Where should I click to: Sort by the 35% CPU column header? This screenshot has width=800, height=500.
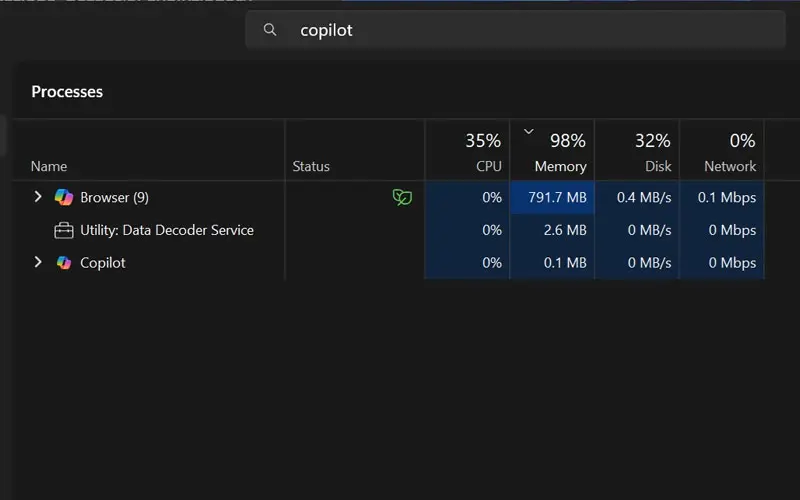467,151
